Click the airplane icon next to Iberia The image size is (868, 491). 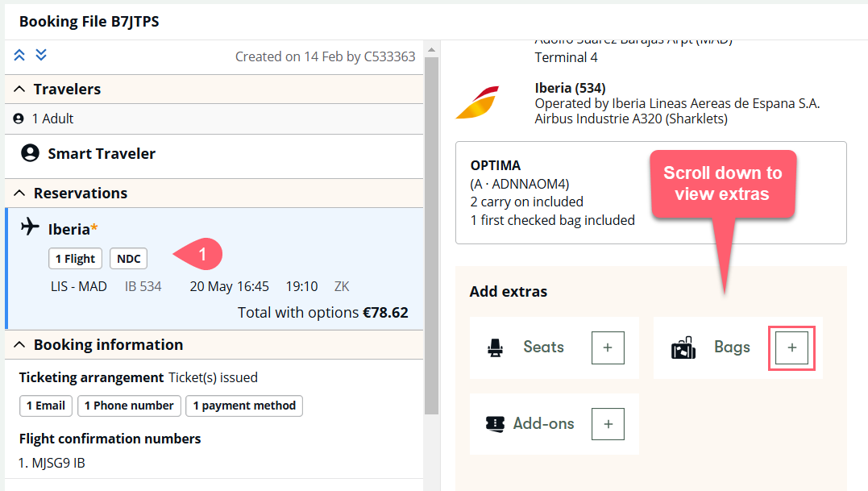pos(30,227)
